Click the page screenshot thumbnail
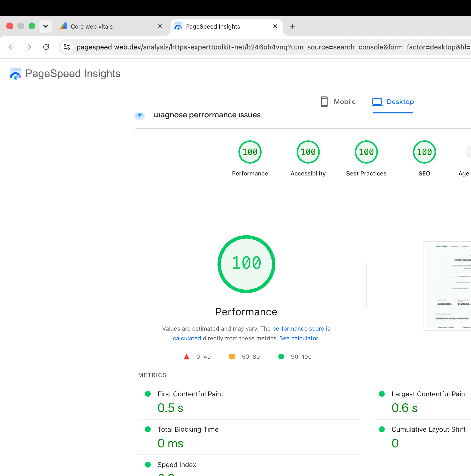 coord(447,286)
